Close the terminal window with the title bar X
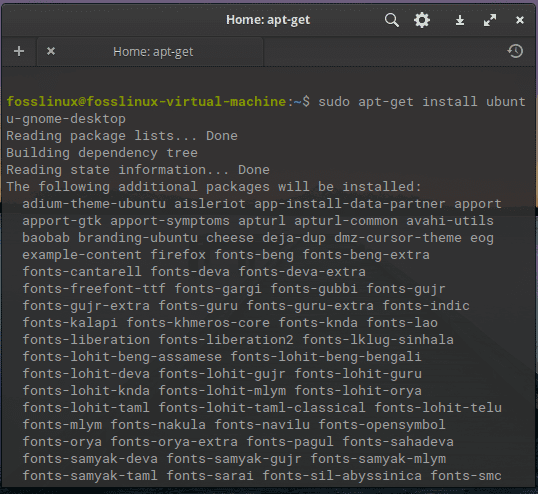 click(520, 20)
